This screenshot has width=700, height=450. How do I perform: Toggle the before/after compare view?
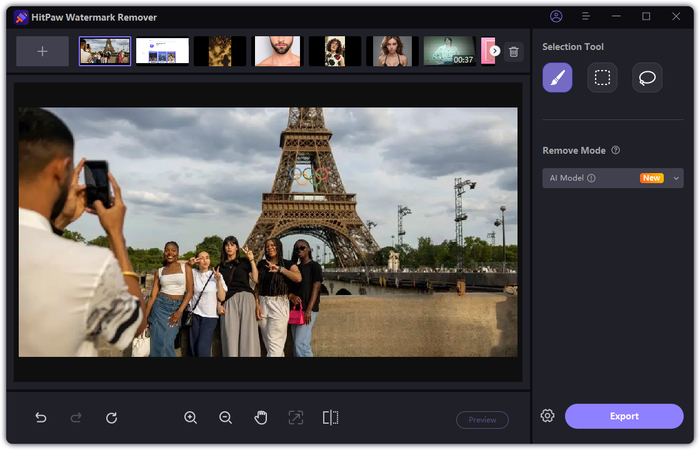click(x=330, y=418)
